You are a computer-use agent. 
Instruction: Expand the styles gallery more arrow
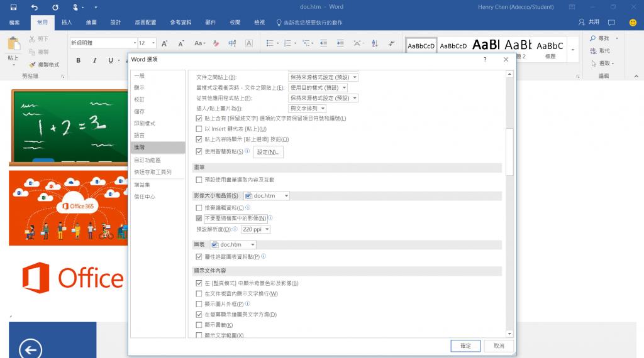point(573,50)
